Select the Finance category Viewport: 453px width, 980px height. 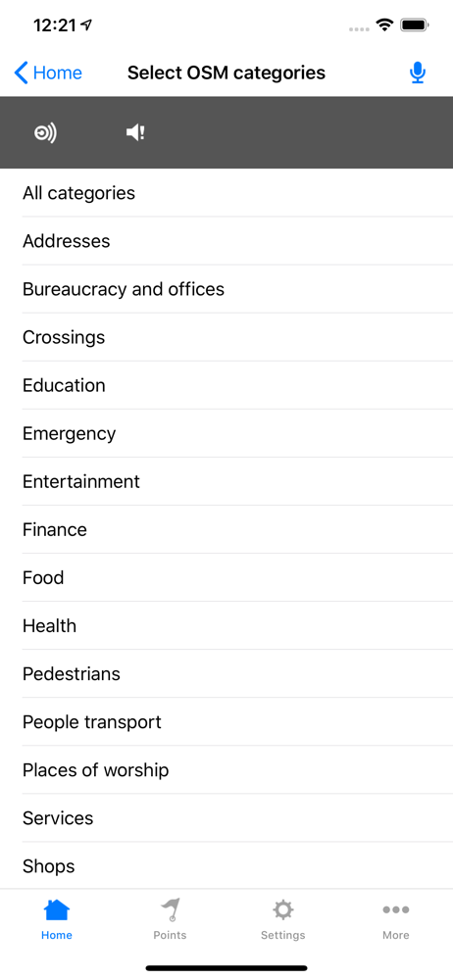(226, 530)
